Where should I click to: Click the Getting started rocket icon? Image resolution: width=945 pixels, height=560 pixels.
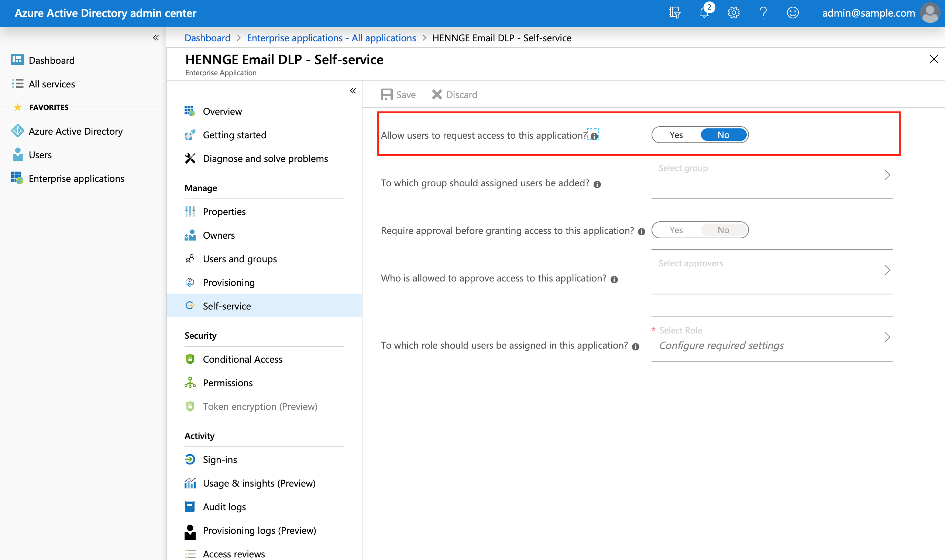click(190, 135)
